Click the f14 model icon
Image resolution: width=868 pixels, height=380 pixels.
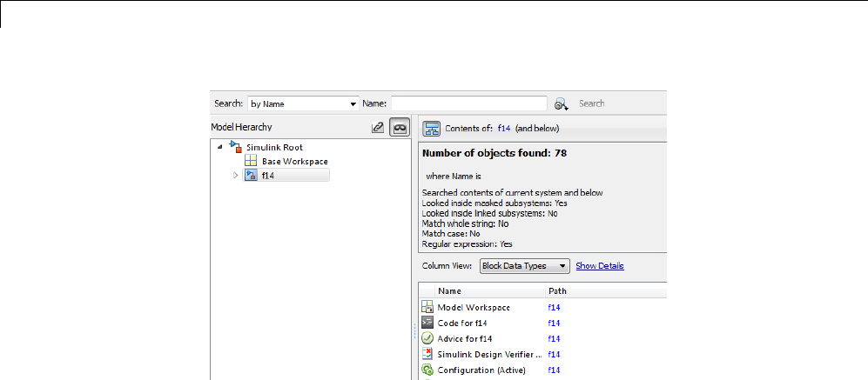(x=251, y=176)
